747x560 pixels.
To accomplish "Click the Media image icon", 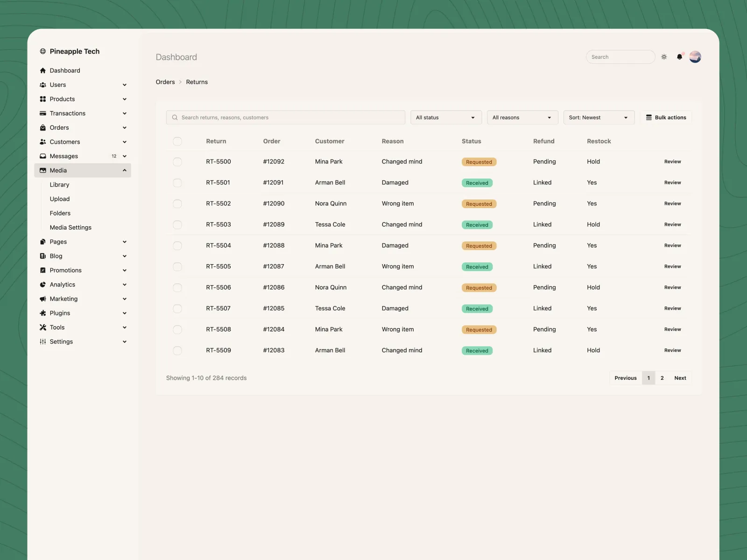I will 43,170.
